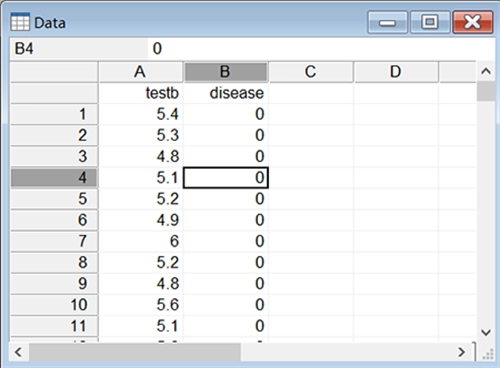Click disease value in row 2
This screenshot has height=368, width=500.
click(226, 135)
